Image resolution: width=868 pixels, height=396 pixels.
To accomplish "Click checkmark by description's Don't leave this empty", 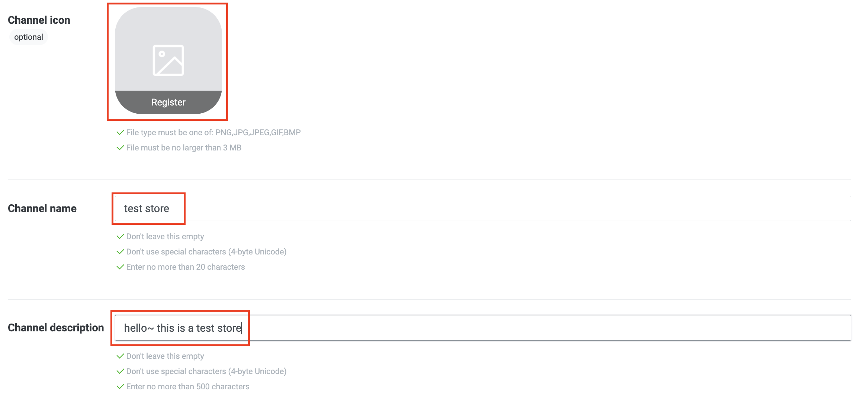I will (120, 356).
